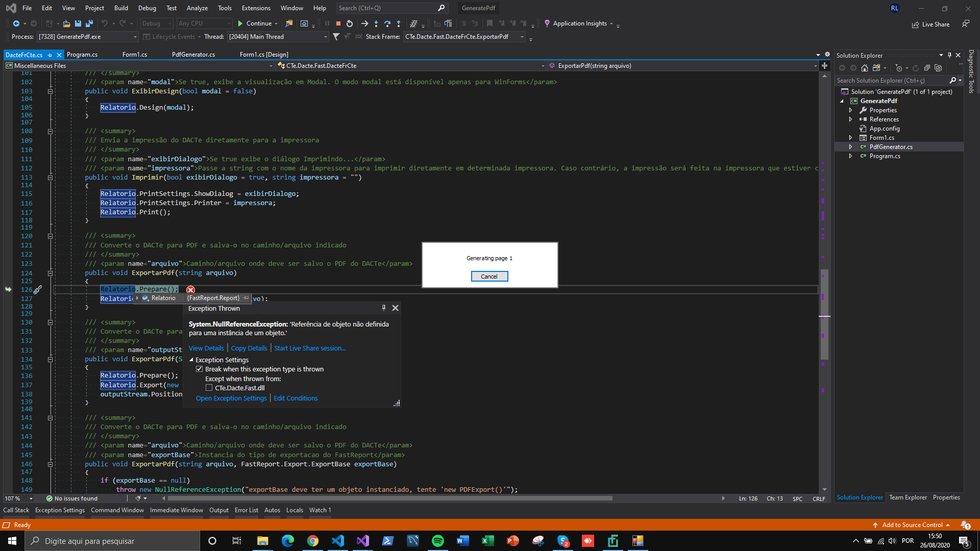Click the Step Into debug icon
Viewport: 980px width, 551px height.
pyautogui.click(x=376, y=23)
